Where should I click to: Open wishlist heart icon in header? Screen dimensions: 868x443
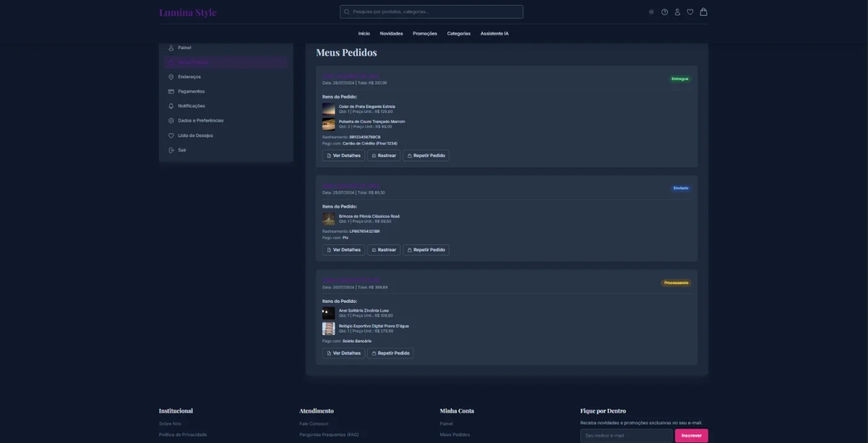(690, 12)
